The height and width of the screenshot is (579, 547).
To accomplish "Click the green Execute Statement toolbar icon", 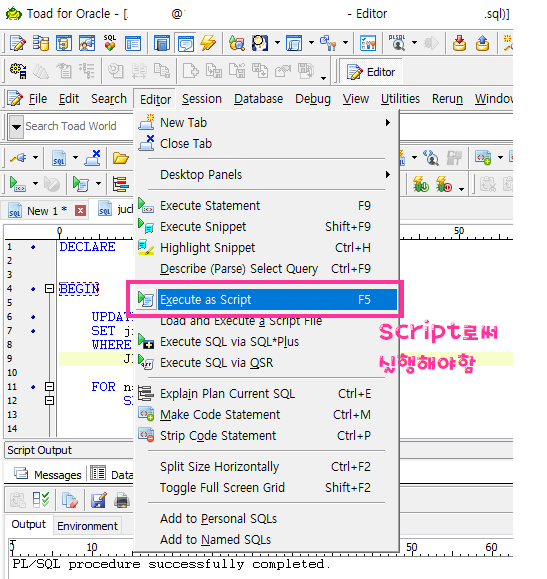I will (x=17, y=184).
